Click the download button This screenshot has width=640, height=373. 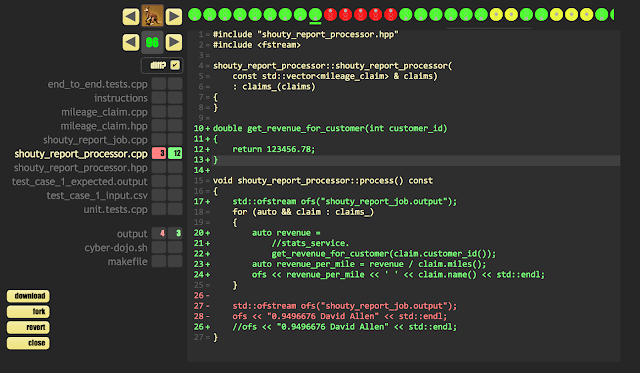[x=28, y=296]
